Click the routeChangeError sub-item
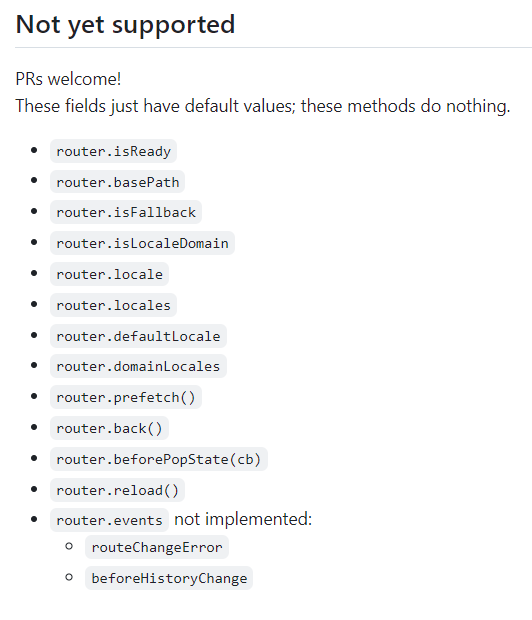The width and height of the screenshot is (532, 620). [x=157, y=547]
